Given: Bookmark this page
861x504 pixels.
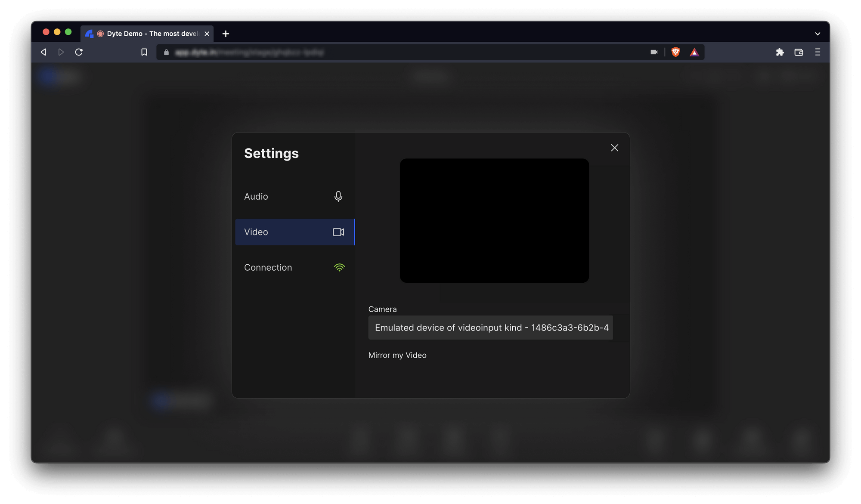Looking at the screenshot, I should click(144, 52).
